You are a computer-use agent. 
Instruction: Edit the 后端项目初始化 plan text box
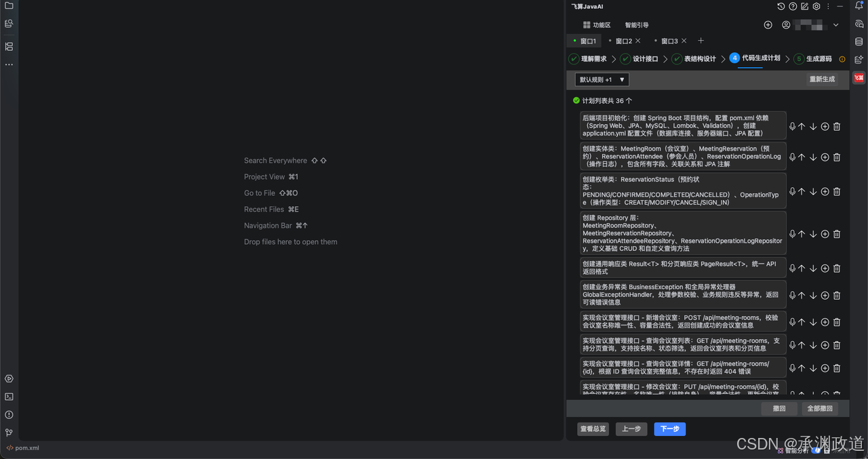683,125
